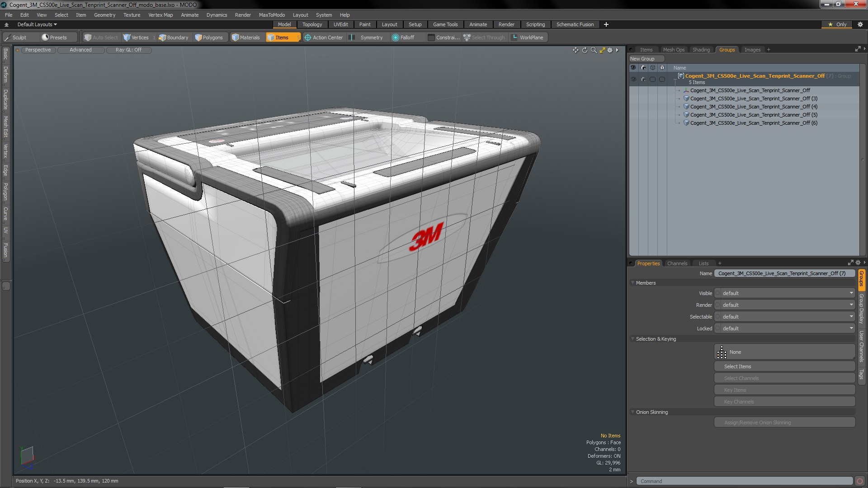Open the Visible default dropdown
This screenshot has width=868, height=488.
point(787,293)
